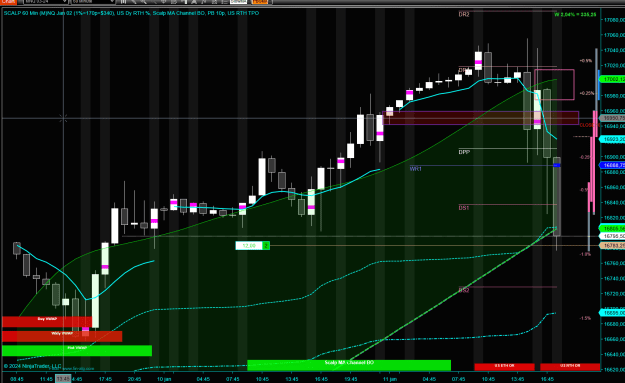Click the red CLOSE label

tap(590, 125)
